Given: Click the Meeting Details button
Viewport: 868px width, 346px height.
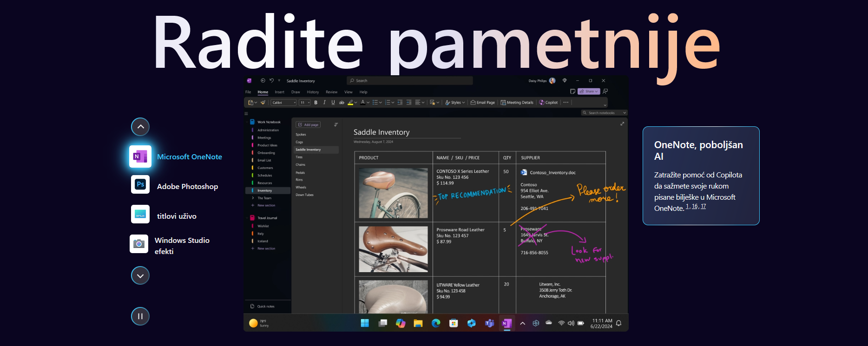Looking at the screenshot, I should [x=517, y=103].
